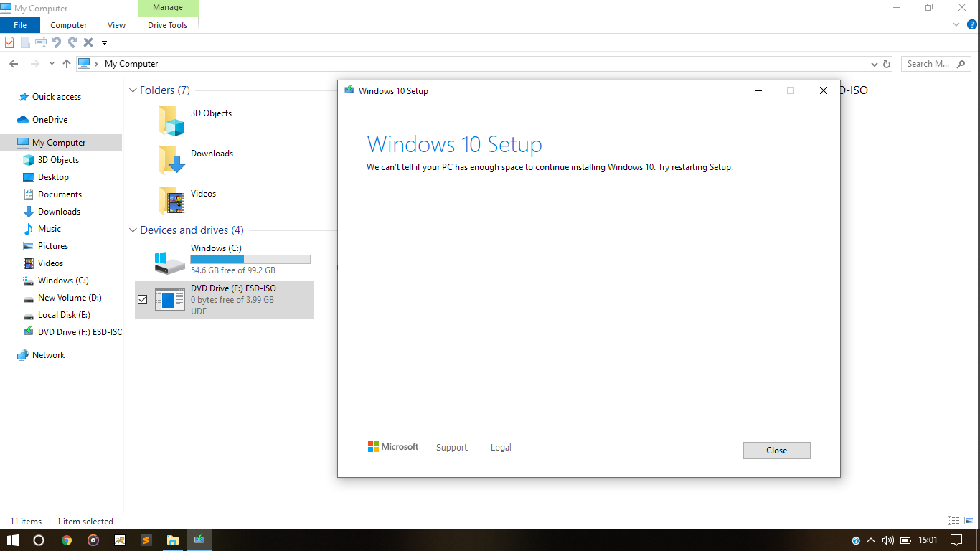Select OneDrive in navigation pane

coord(50,120)
